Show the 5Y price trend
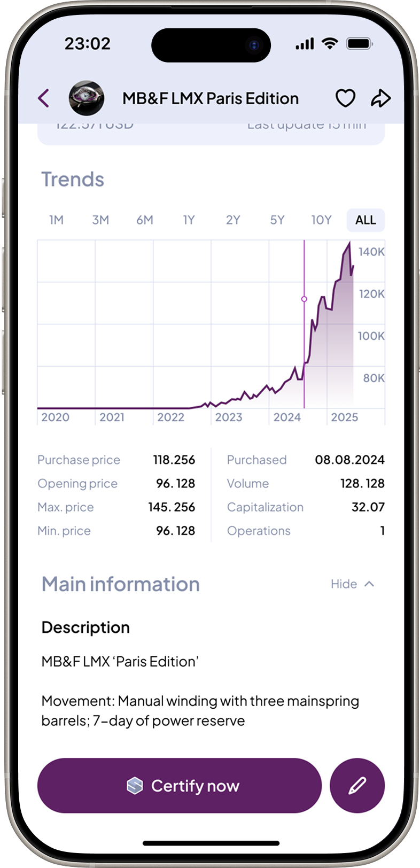Viewport: 420px width, 868px height. click(x=277, y=220)
